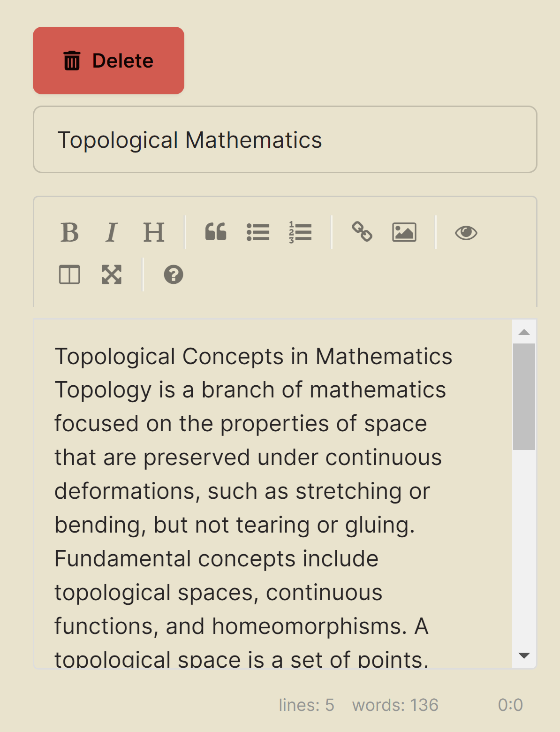Apply italic formatting
560x732 pixels.
coord(112,232)
